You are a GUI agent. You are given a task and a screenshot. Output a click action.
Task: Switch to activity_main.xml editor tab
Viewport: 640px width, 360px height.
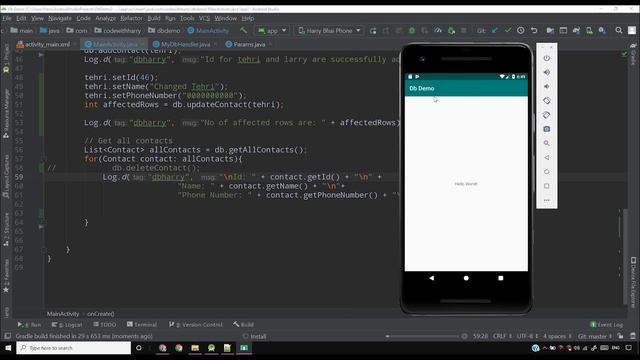(x=45, y=44)
